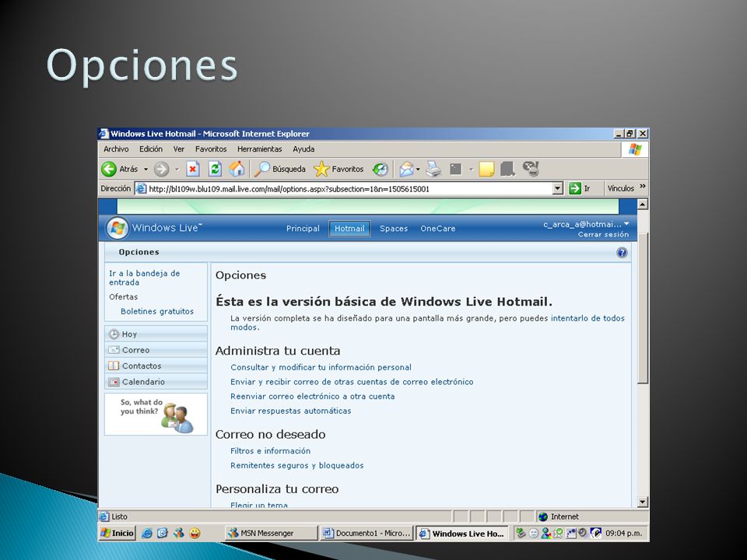Open the History clock icon
This screenshot has width=747, height=560.
[381, 169]
